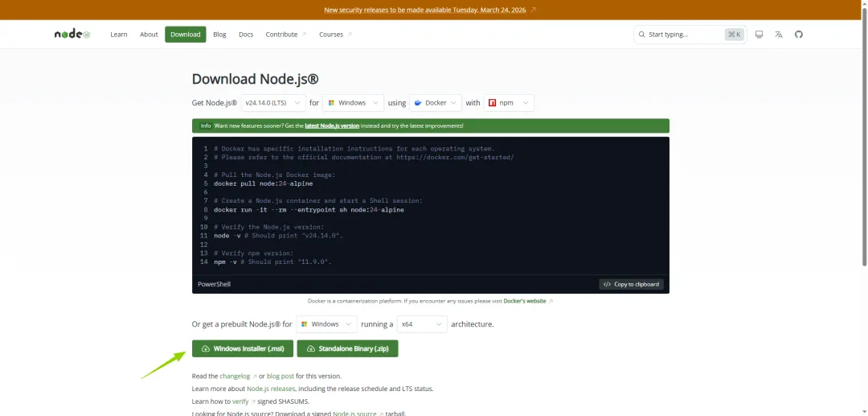
Task: Click the Node.js logo in header
Action: pos(72,35)
